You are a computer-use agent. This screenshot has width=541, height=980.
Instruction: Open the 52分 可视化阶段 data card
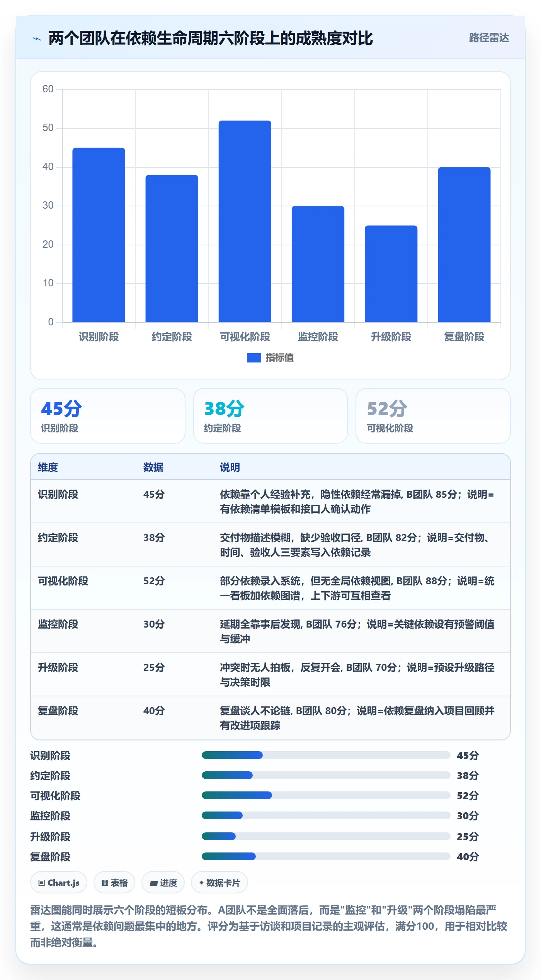pos(433,416)
